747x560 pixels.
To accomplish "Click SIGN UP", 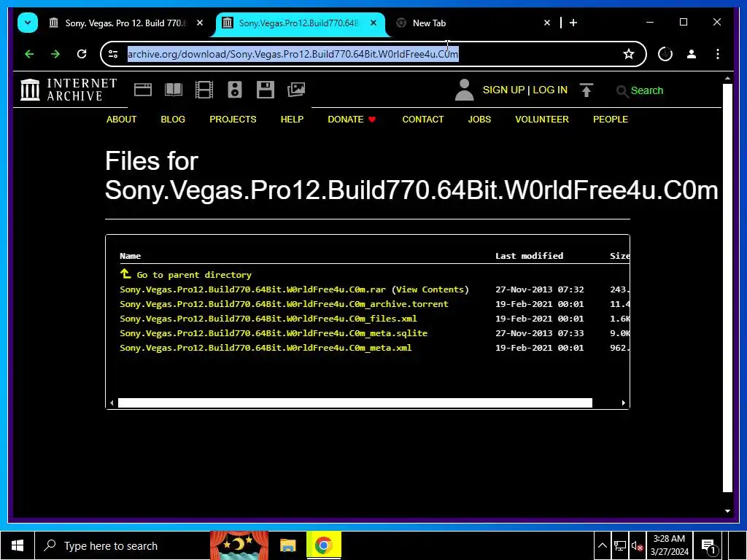I will coord(503,90).
